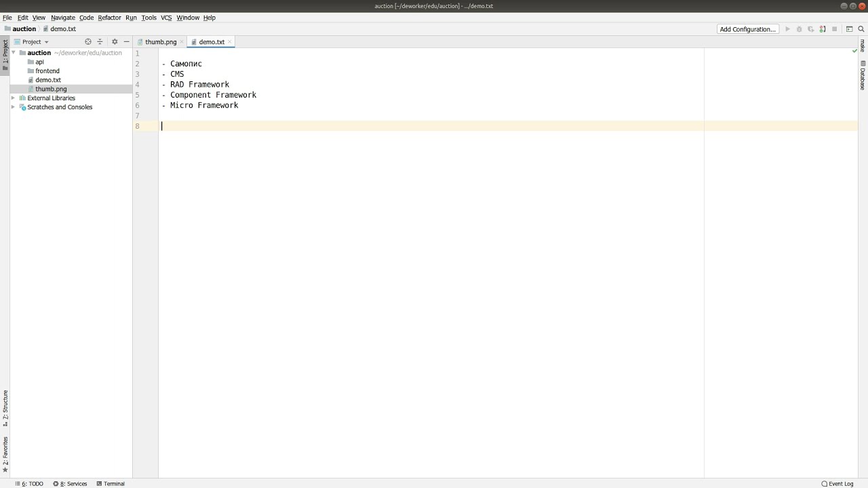Open the Refactor menu
This screenshot has height=488, width=868.
(109, 18)
